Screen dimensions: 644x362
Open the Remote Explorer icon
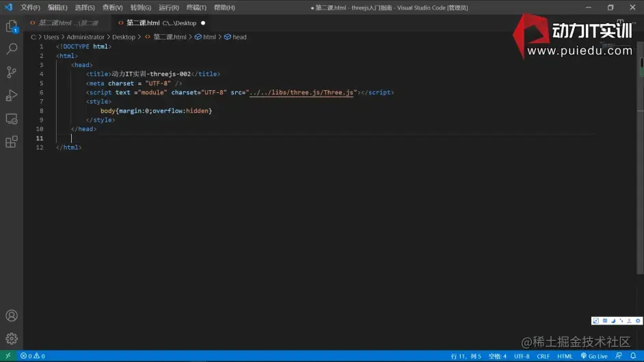[12, 119]
